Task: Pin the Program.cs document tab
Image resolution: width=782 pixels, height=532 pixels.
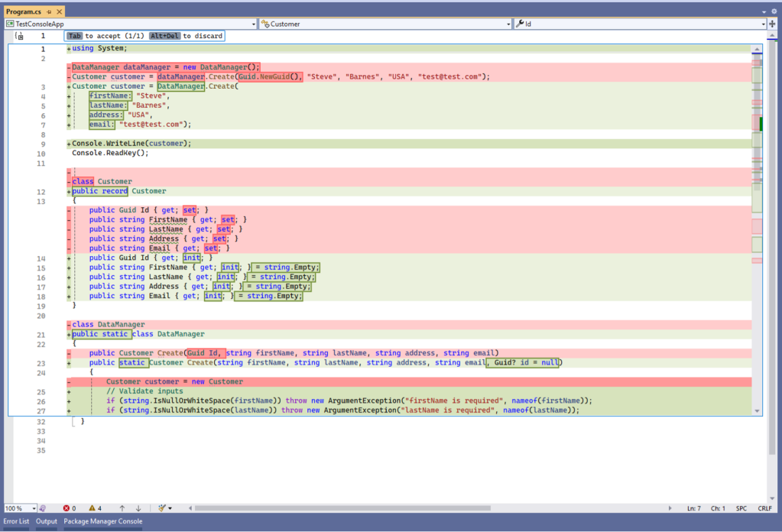Action: 47,11
